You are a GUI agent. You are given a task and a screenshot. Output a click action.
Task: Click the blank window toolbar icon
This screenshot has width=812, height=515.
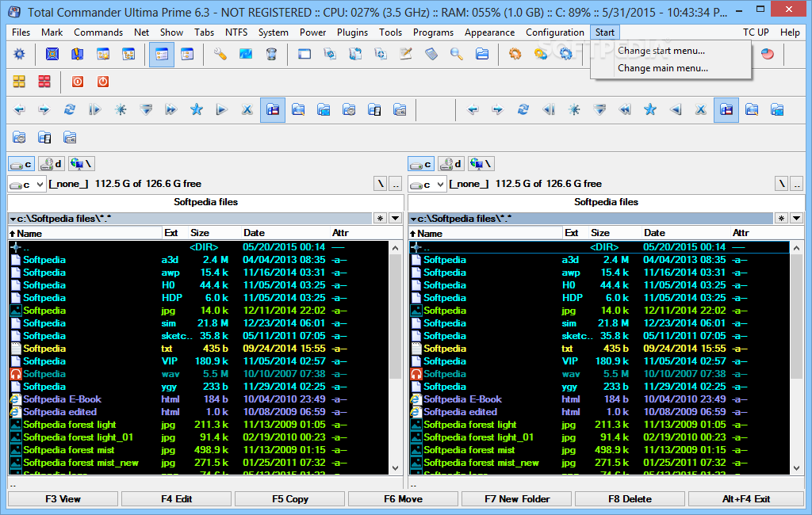tap(304, 54)
